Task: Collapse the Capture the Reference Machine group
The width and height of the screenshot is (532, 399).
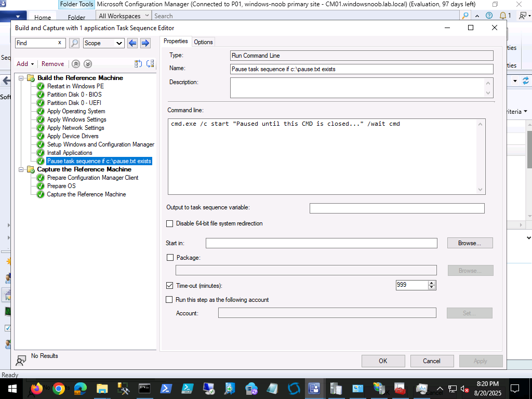Action: click(x=21, y=169)
